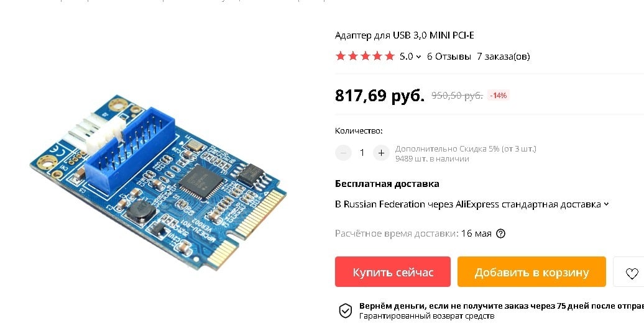Click the -14% discount badge
This screenshot has width=644, height=331.
498,96
